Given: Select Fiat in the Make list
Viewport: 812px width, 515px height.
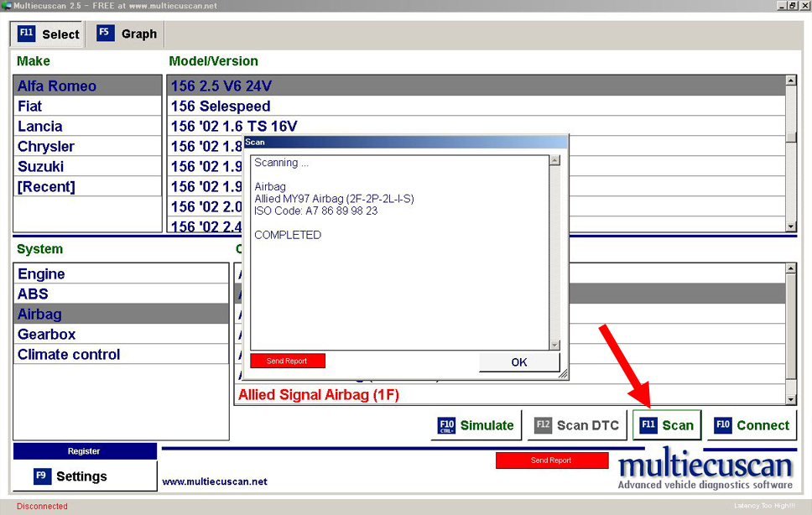Looking at the screenshot, I should coord(87,107).
